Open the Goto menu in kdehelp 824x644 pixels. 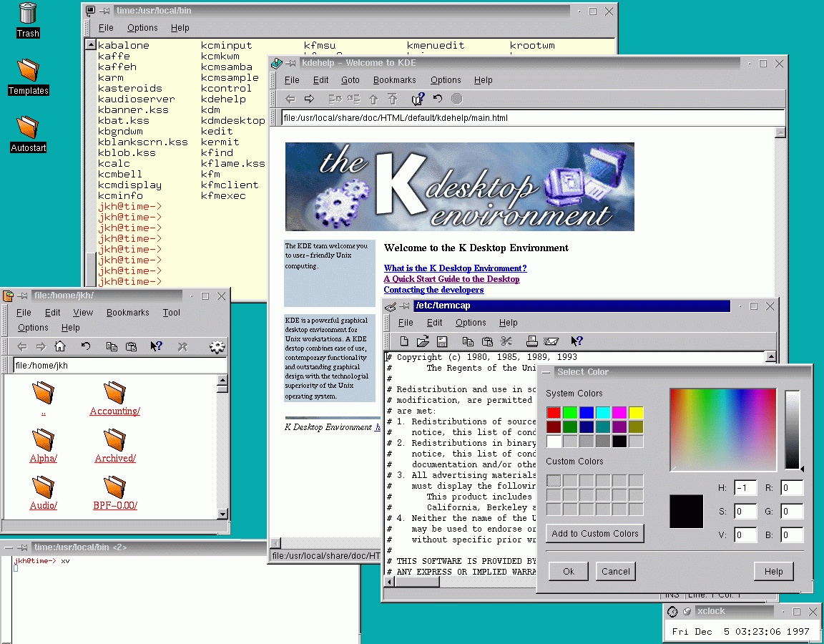(350, 80)
